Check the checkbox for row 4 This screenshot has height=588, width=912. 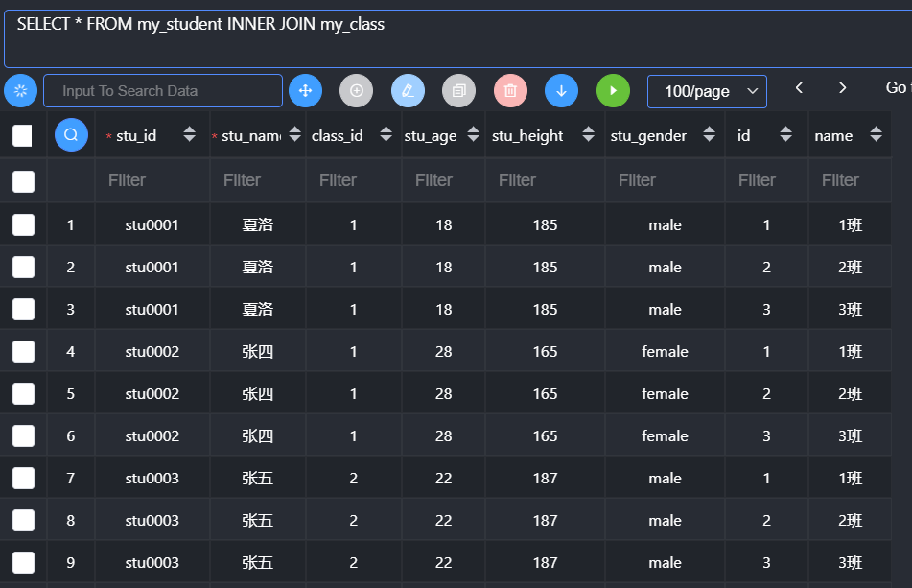(x=23, y=351)
